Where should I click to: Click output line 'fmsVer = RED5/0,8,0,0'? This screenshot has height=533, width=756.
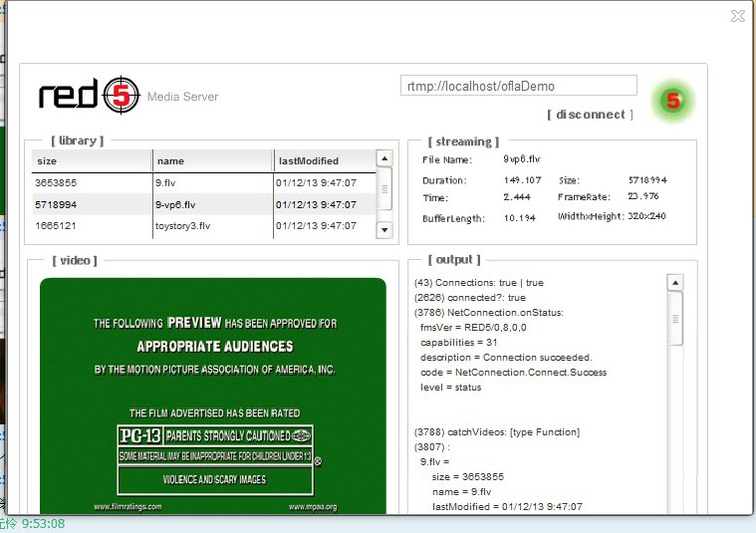click(473, 328)
